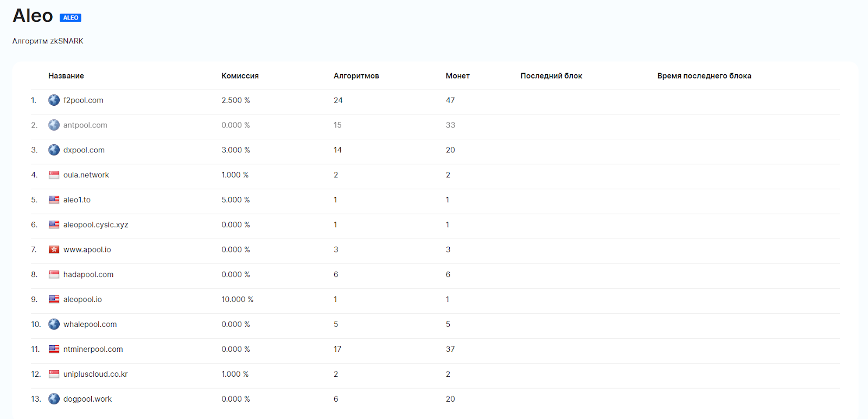Select the 10.000 % commission of aleopool.io
The width and height of the screenshot is (868, 419).
(x=238, y=300)
